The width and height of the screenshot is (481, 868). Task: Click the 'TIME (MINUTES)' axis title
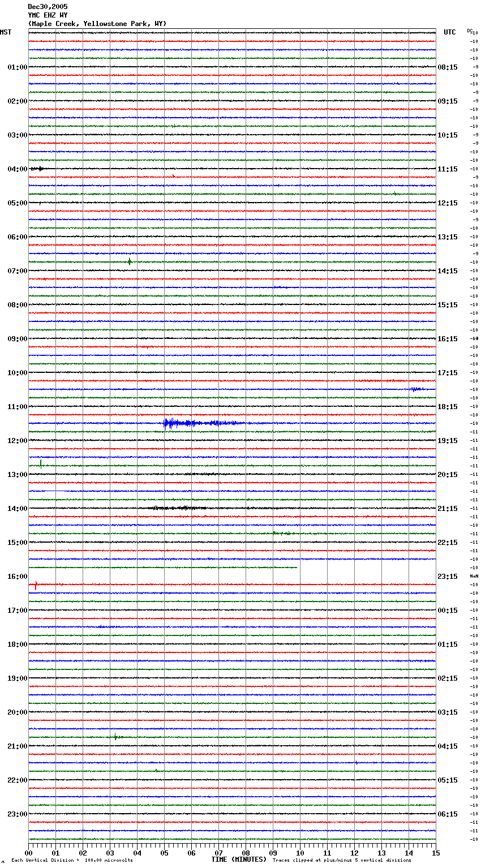(x=239, y=860)
